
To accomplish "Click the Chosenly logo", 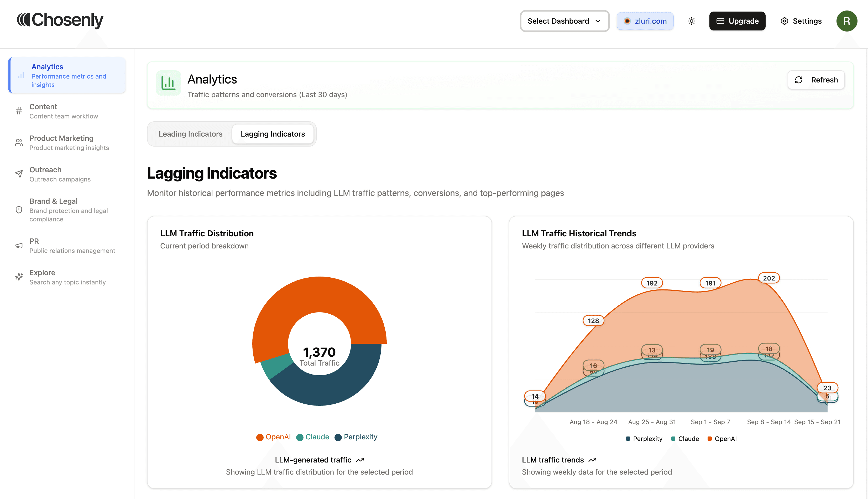I will 60,20.
